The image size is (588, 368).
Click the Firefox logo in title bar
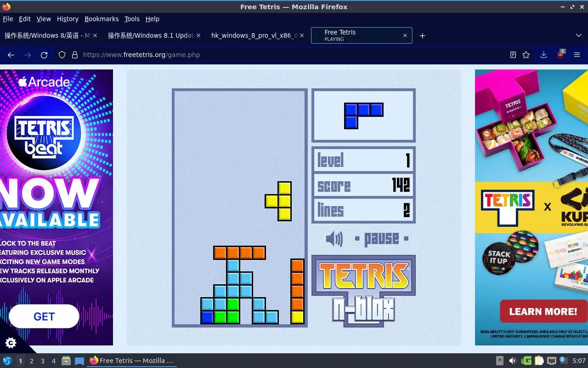coord(6,6)
